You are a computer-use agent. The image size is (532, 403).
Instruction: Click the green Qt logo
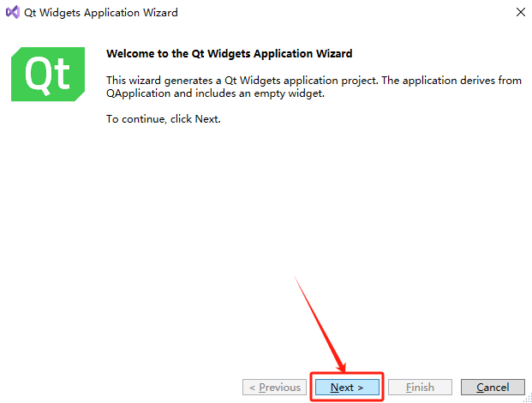(48, 74)
